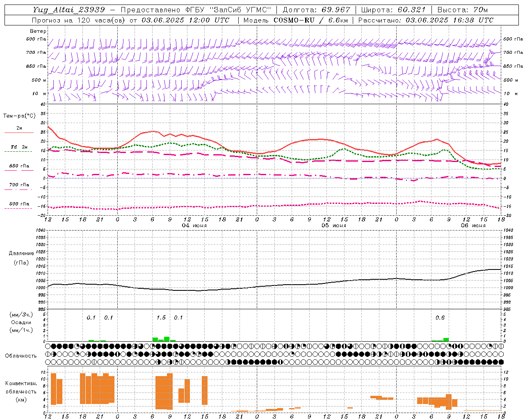Select the ФГБУ "ЗапСиб УГМС" provider text

tap(229, 10)
